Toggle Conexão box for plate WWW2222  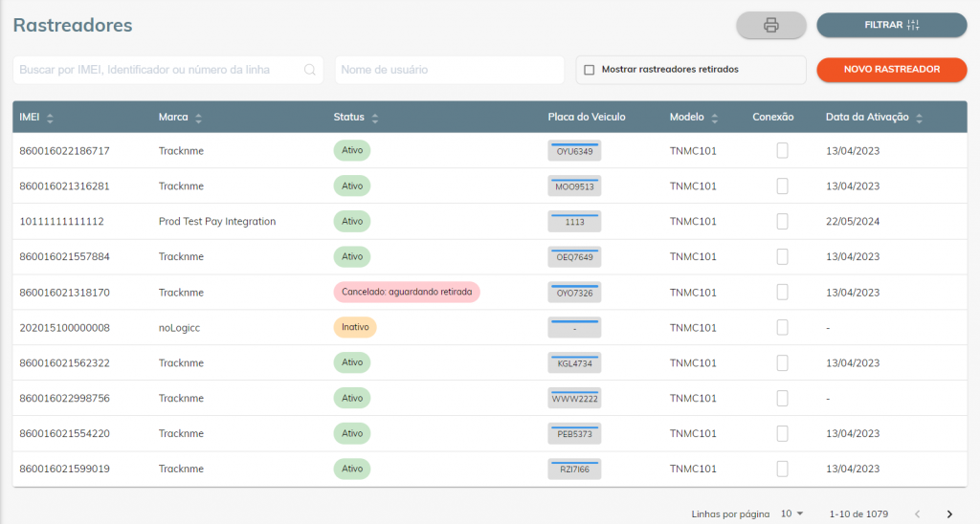782,398
